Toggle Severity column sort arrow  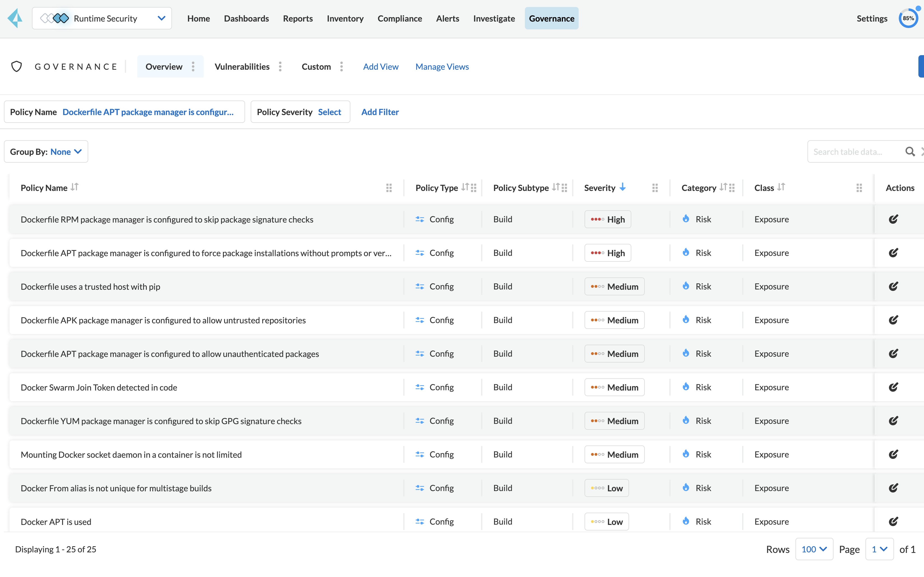[622, 187]
